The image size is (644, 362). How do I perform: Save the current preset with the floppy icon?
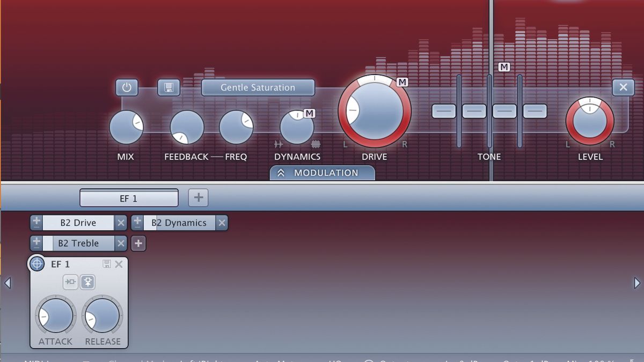point(169,87)
